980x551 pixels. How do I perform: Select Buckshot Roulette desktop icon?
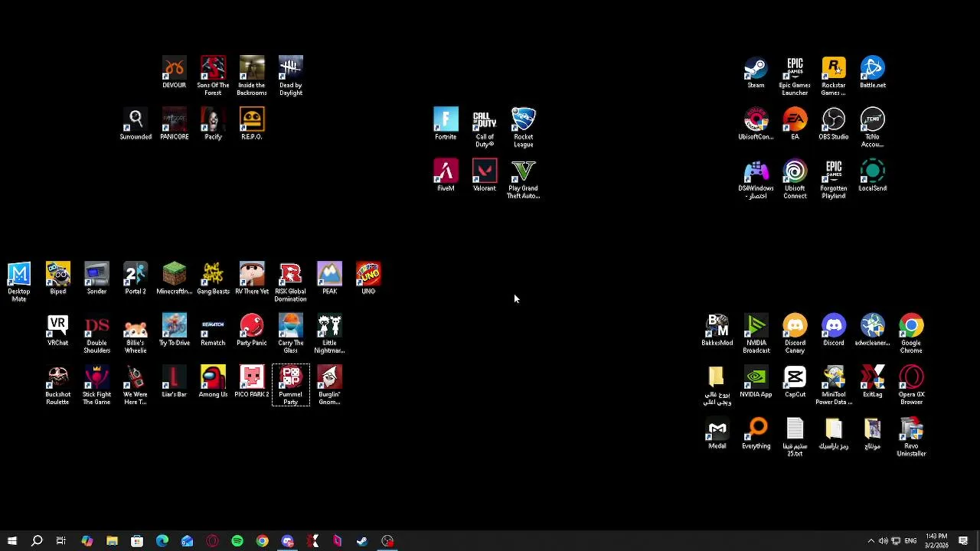point(58,385)
